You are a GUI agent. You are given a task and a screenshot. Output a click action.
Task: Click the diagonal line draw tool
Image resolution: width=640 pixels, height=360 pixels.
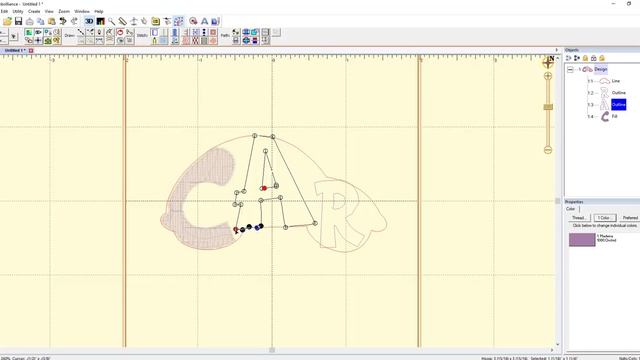pyautogui.click(x=81, y=32)
